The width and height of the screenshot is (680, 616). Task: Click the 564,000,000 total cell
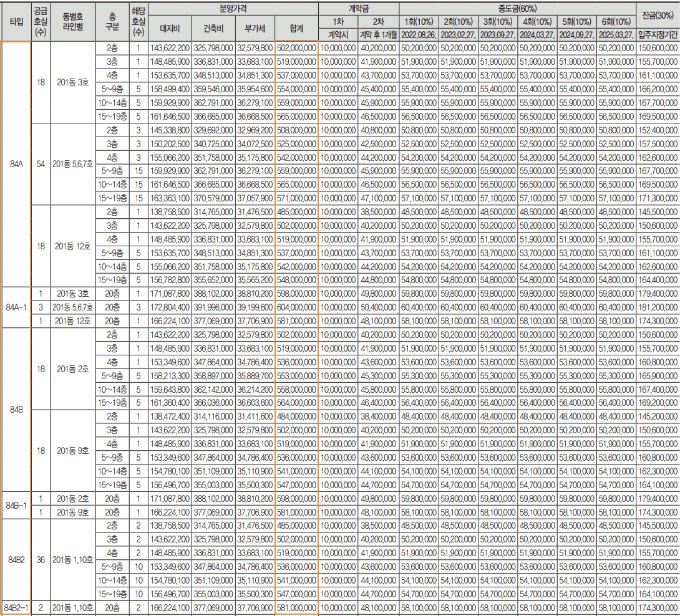coord(296,403)
